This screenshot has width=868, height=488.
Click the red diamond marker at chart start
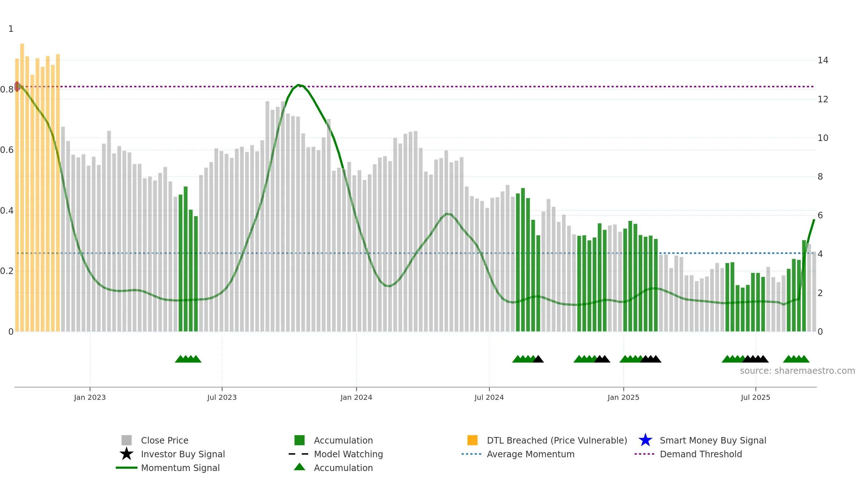click(x=17, y=86)
